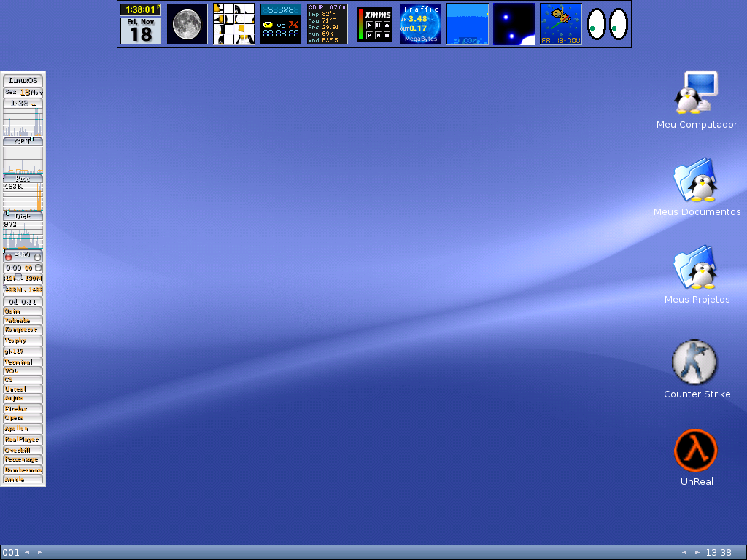Launch Gaim from the side launcher
Screen dimensions: 747x560
[x=23, y=311]
